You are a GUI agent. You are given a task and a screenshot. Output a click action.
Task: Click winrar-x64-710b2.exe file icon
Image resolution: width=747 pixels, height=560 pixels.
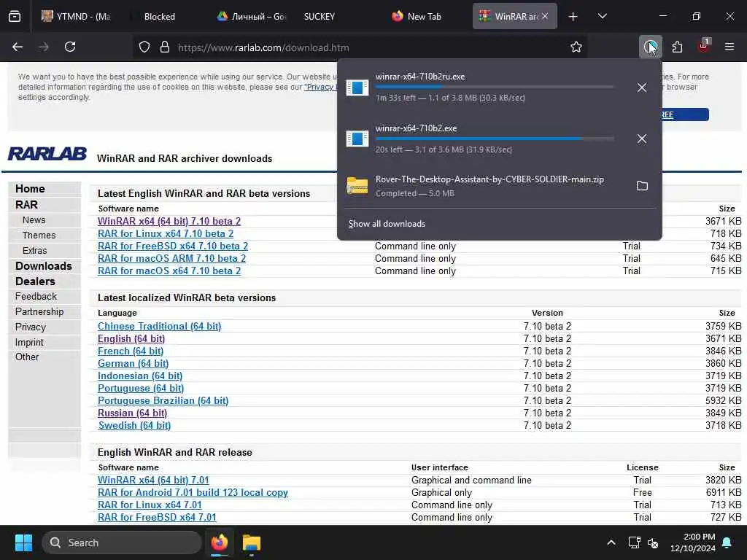pyautogui.click(x=357, y=139)
